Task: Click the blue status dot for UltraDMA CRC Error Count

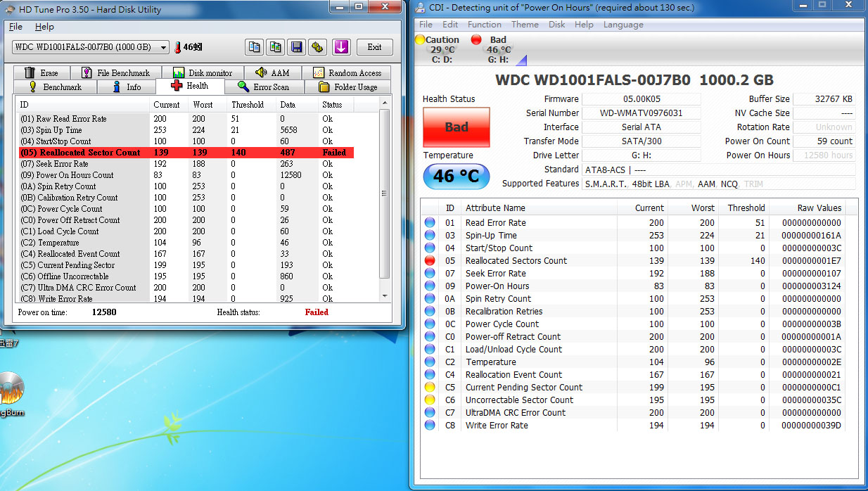Action: click(430, 412)
